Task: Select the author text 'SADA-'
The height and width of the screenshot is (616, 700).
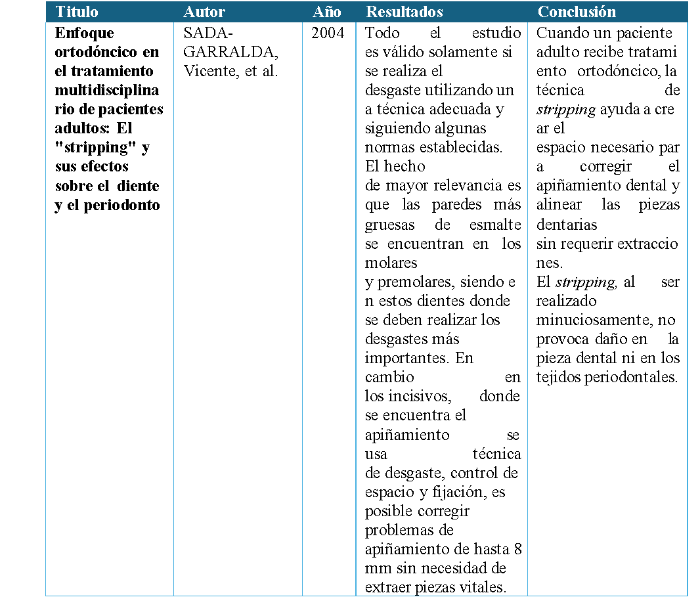Action: click(208, 33)
